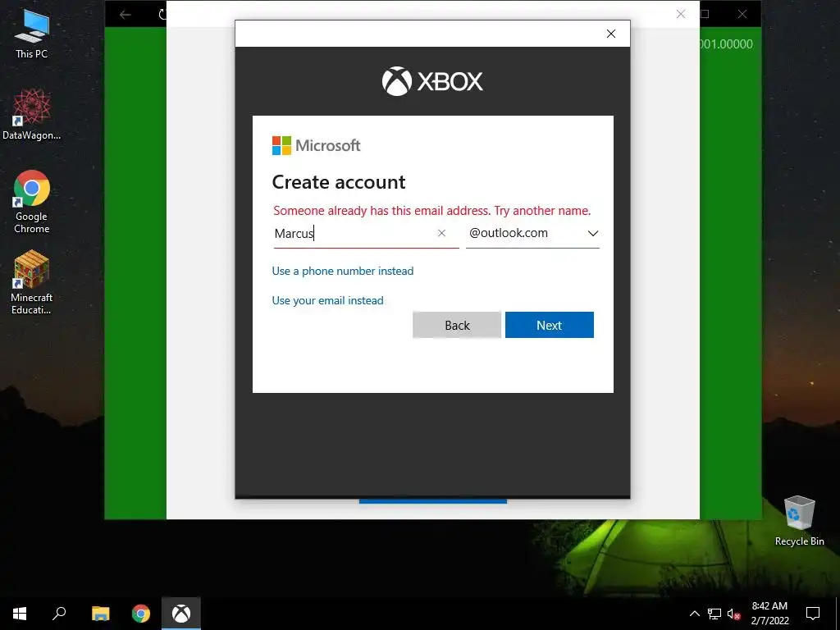Click the Back button
Screen dimensions: 840x630
pos(457,325)
